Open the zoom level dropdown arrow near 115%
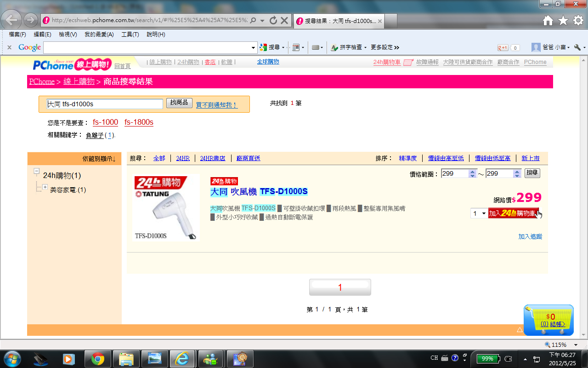 pyautogui.click(x=576, y=345)
